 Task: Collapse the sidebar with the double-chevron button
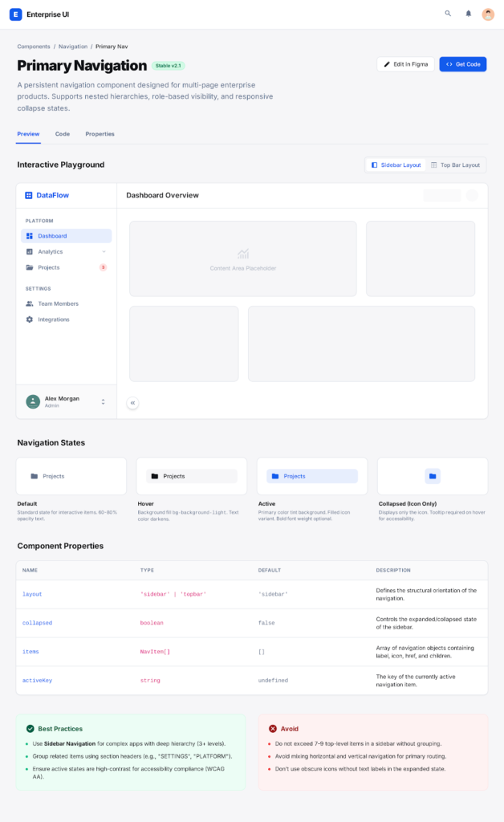click(x=132, y=403)
